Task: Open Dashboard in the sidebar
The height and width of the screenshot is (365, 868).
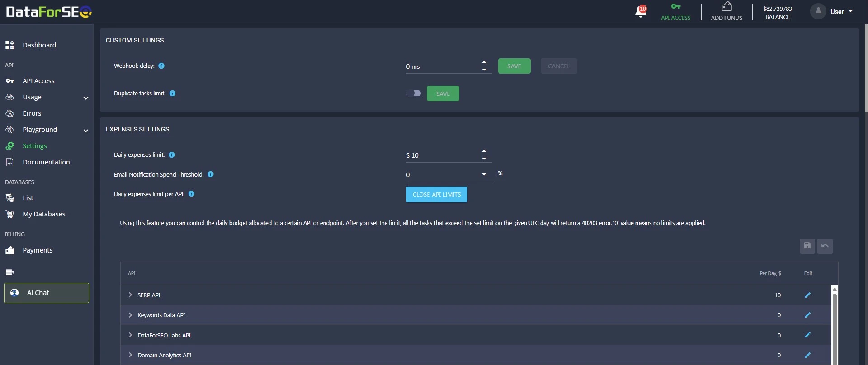Action: tap(40, 45)
